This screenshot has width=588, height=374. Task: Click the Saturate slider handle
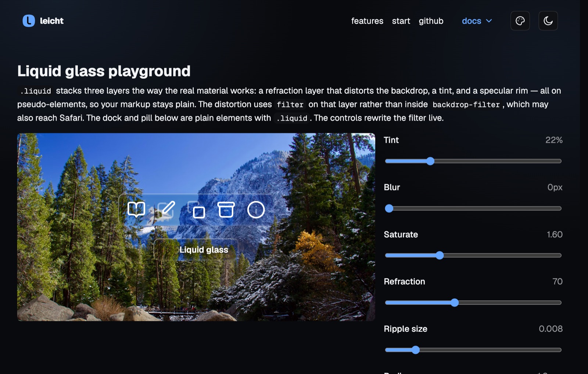pos(440,255)
